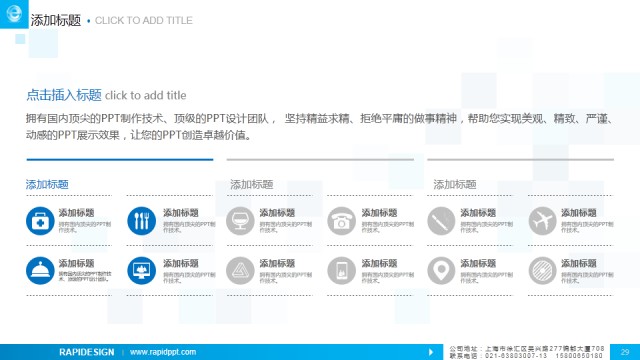
Task: Click the CLICK TO ADD TITLE placeholder
Action: point(144,20)
